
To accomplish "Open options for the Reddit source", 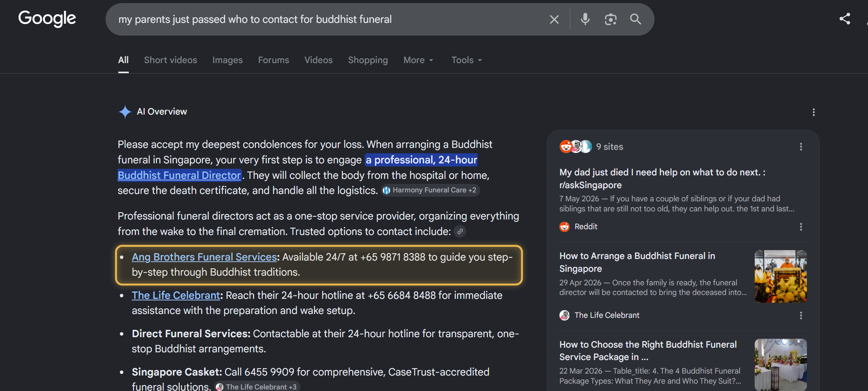I will (801, 227).
